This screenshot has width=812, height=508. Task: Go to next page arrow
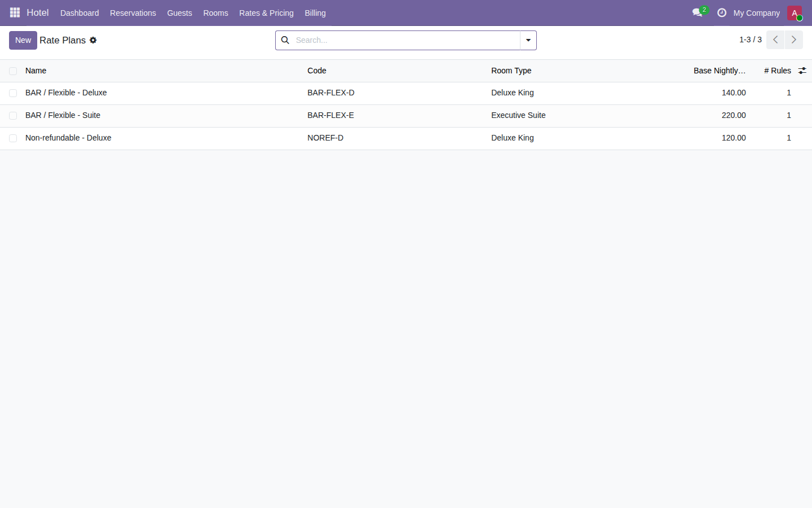pyautogui.click(x=794, y=40)
